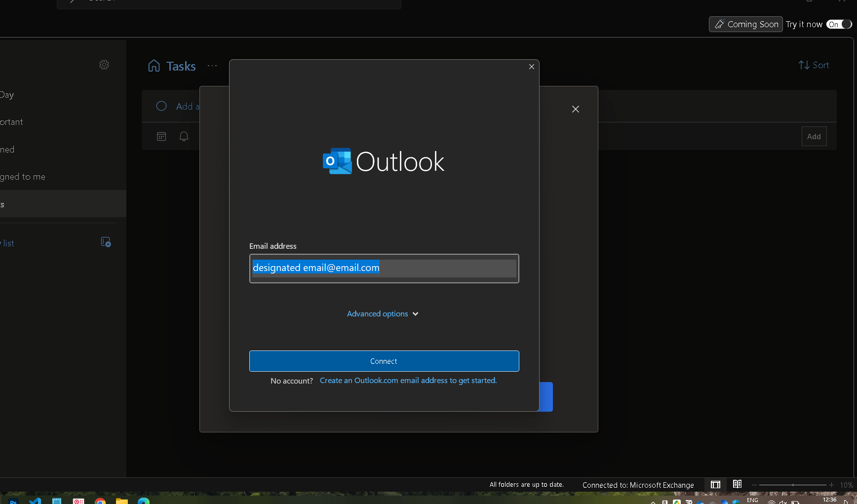This screenshot has height=504, width=857.
Task: Click the Sort button
Action: pos(814,65)
